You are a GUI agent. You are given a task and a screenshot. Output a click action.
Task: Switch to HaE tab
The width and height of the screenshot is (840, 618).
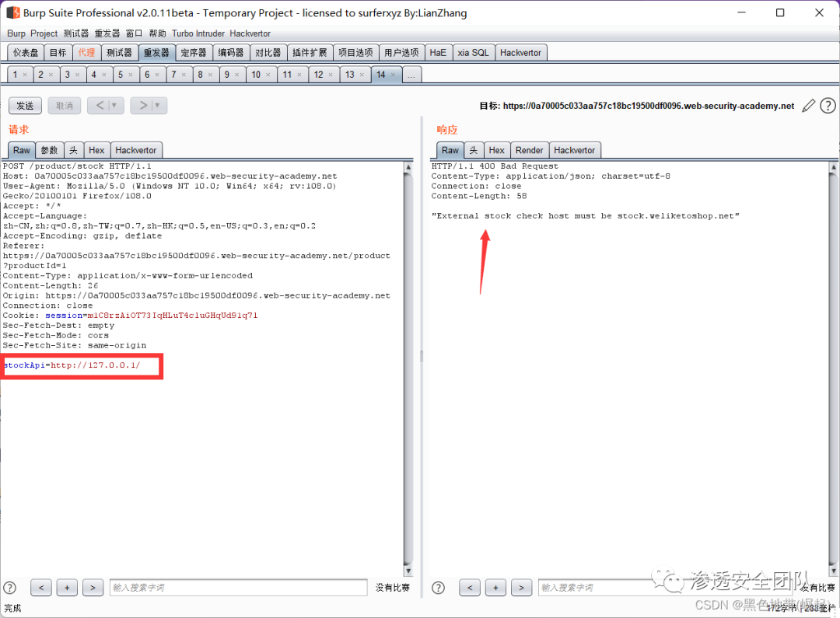[x=438, y=53]
